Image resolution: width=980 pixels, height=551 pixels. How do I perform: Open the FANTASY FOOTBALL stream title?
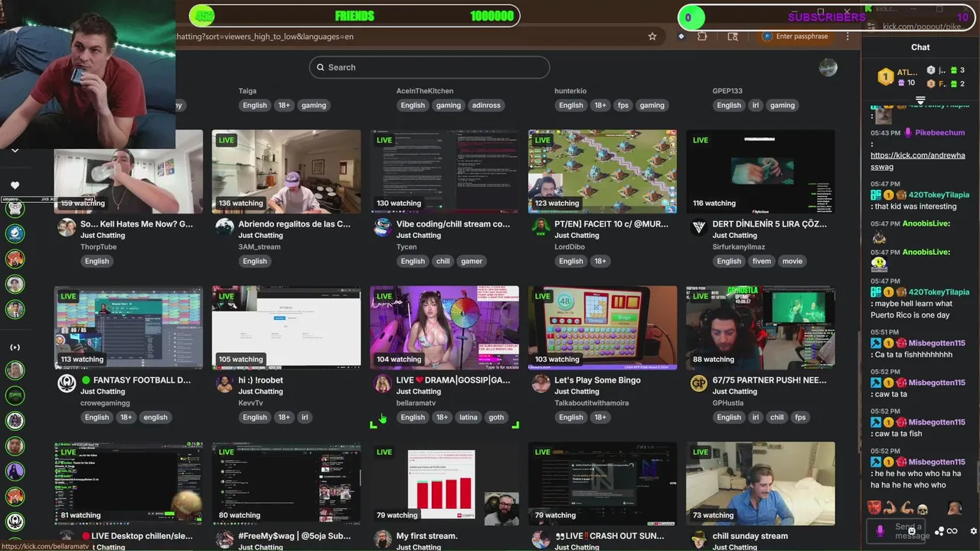click(136, 380)
